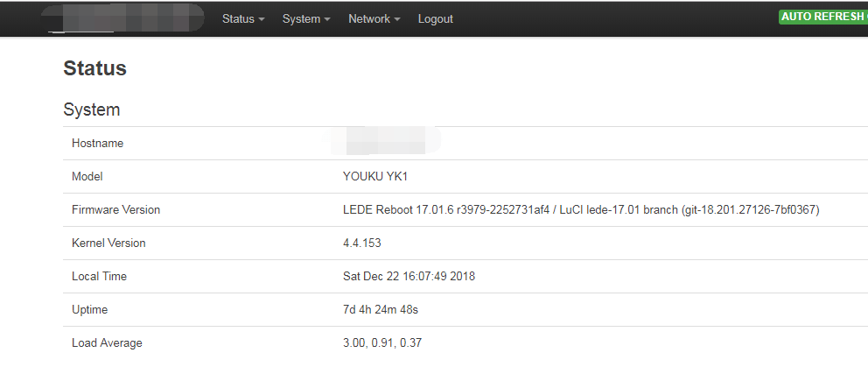Click the YOUKU YK1 model value
Viewport: 868px width, 381px height.
(375, 177)
